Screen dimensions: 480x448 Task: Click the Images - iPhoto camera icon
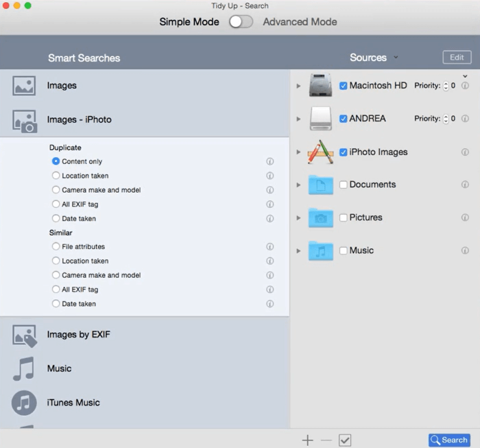point(25,121)
